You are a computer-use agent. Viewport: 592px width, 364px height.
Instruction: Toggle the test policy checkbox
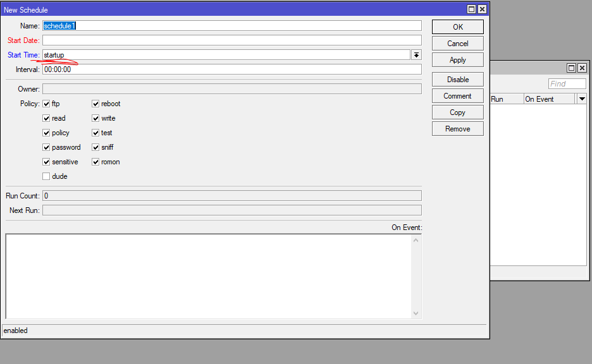click(96, 133)
